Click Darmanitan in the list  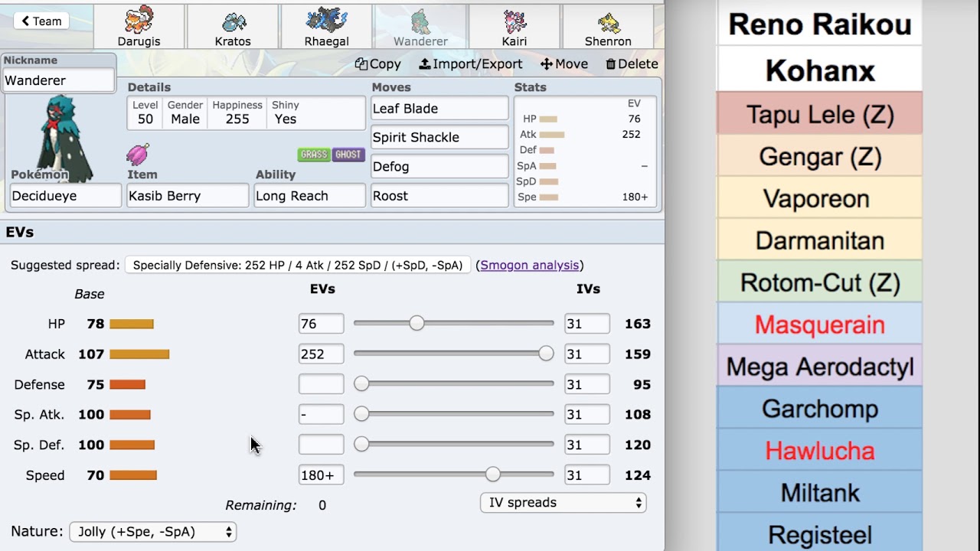tap(819, 240)
